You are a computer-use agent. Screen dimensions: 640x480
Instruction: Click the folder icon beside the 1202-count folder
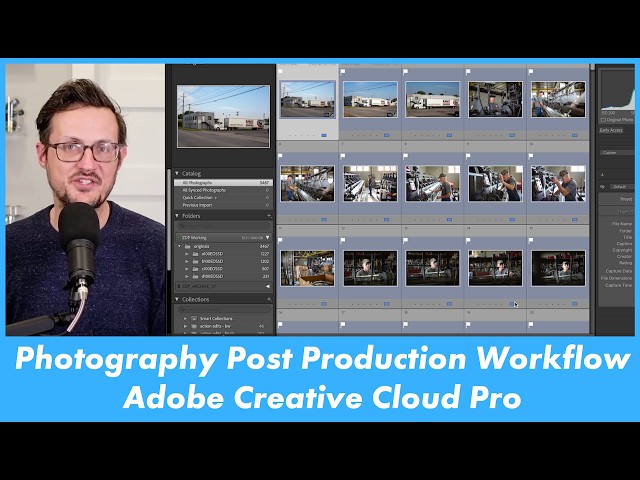[196, 261]
